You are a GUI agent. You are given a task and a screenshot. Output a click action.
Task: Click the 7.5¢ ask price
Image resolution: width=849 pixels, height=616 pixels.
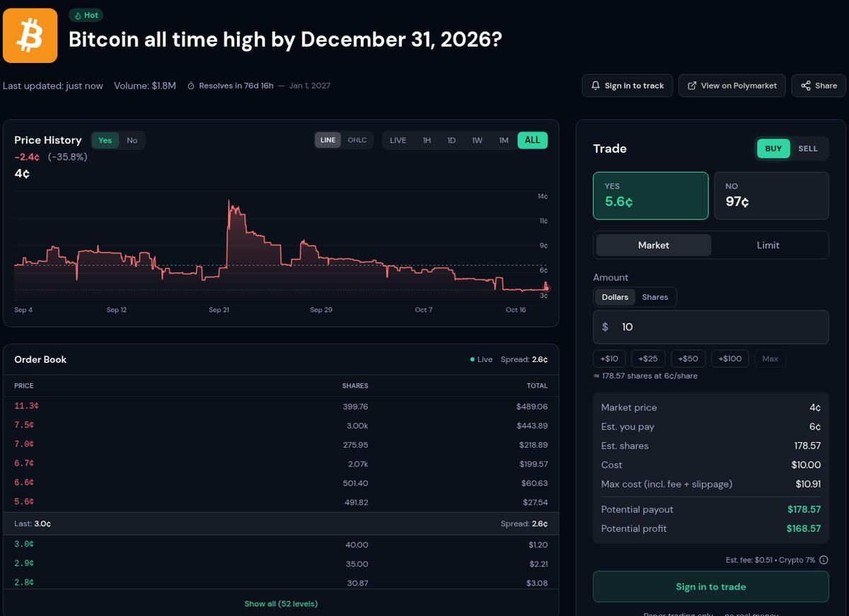pos(24,426)
